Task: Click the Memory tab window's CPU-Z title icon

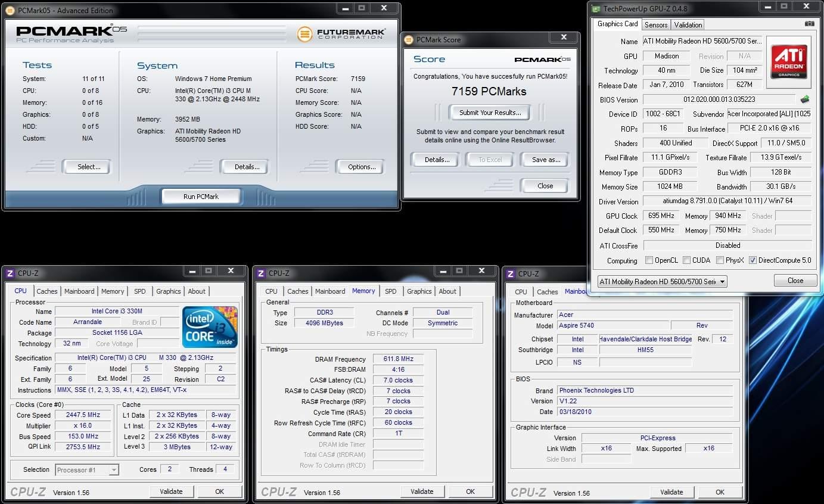Action: click(x=260, y=273)
